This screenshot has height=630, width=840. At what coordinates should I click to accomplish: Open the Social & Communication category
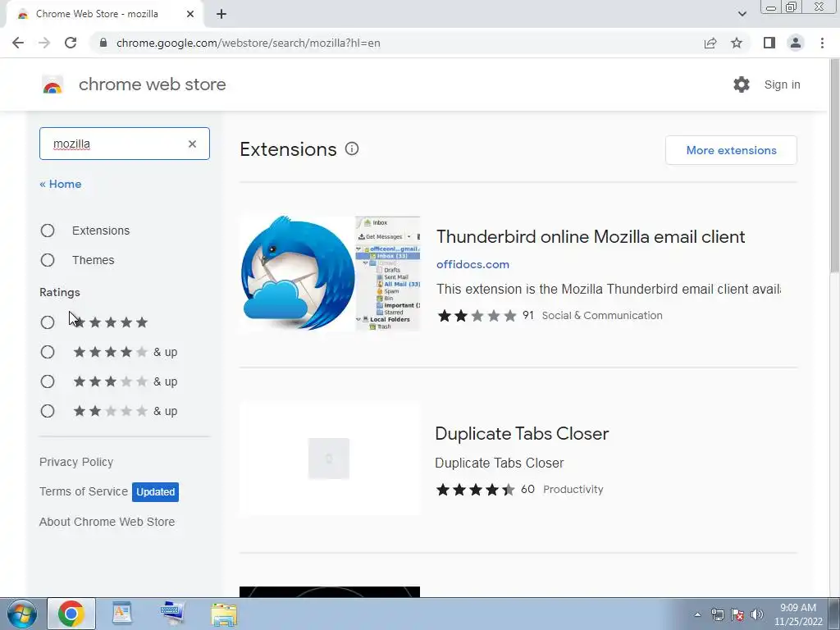pyautogui.click(x=602, y=316)
